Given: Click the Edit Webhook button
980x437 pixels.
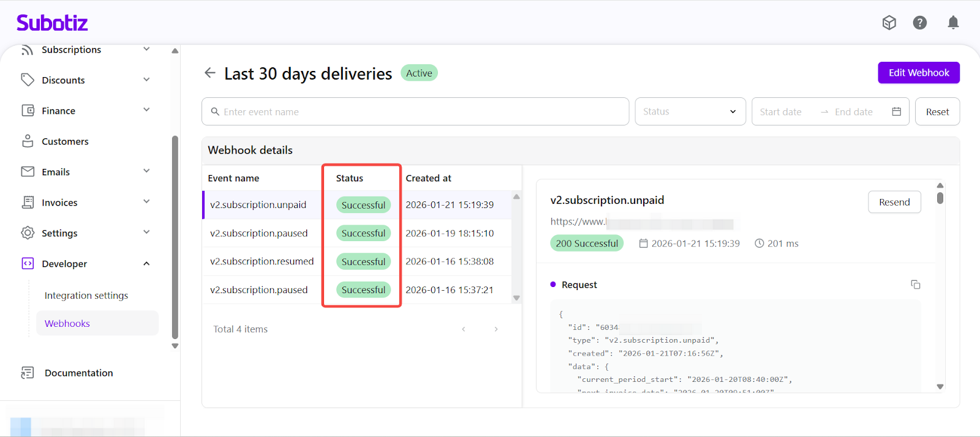Looking at the screenshot, I should tap(918, 73).
